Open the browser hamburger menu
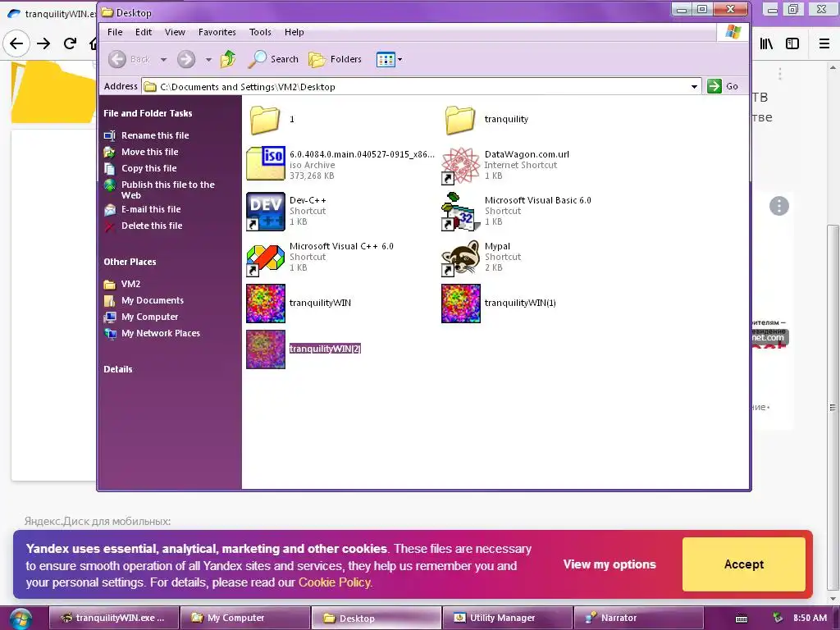 click(824, 43)
